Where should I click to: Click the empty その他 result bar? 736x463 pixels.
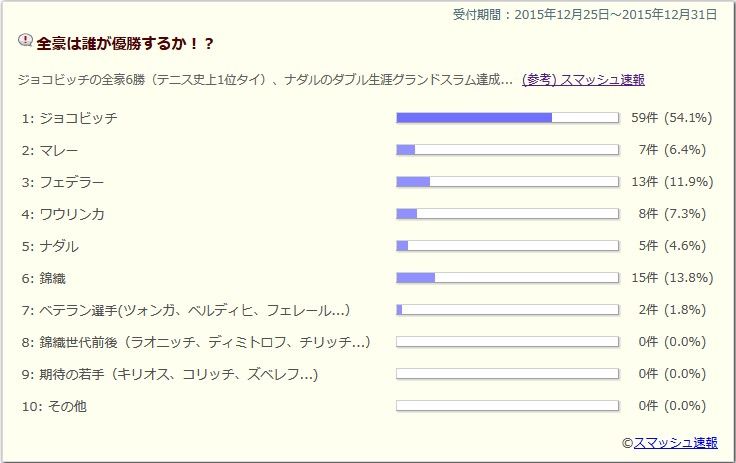tap(507, 406)
